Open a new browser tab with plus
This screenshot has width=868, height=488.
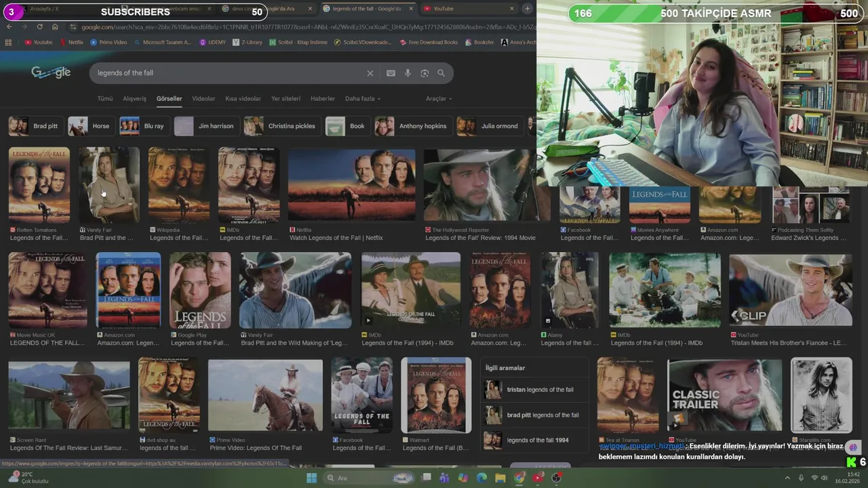coord(528,9)
